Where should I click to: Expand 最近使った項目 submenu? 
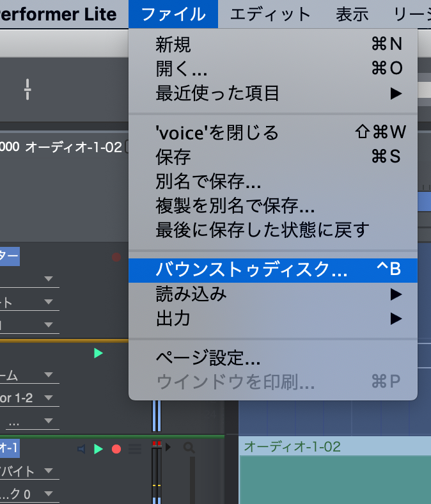click(273, 93)
